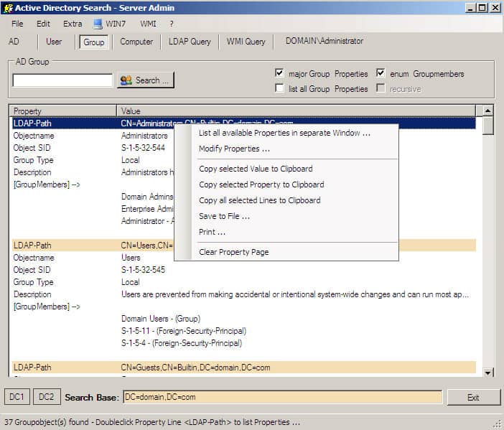
Task: Click the WIN7 computer icon in menu bar
Action: tap(98, 24)
